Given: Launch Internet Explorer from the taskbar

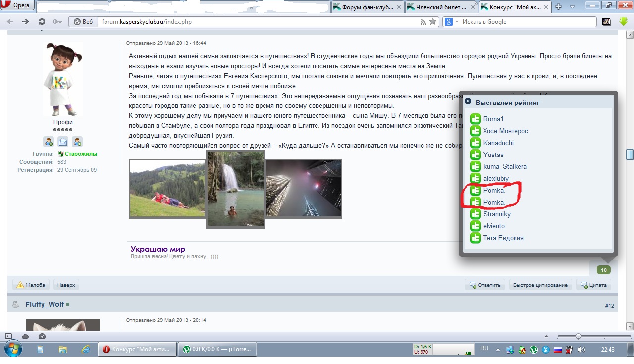Looking at the screenshot, I should click(x=86, y=349).
